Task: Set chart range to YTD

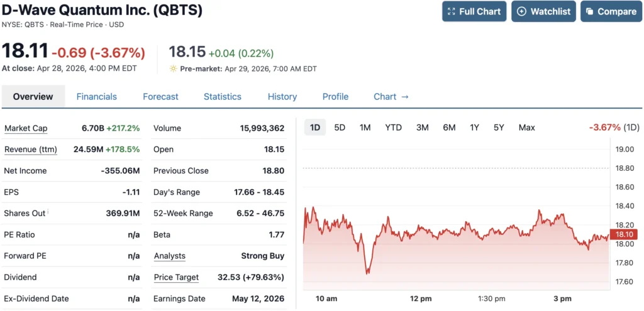Action: coord(393,128)
